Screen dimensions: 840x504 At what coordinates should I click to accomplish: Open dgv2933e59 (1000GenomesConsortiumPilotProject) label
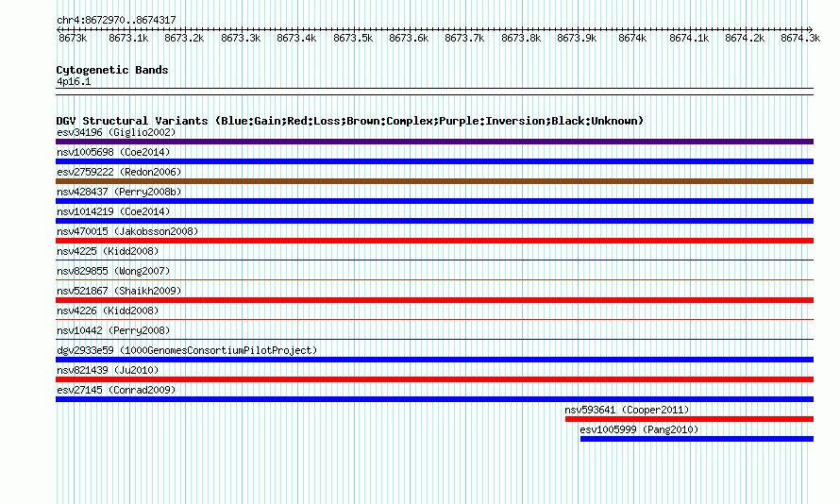coord(187,350)
